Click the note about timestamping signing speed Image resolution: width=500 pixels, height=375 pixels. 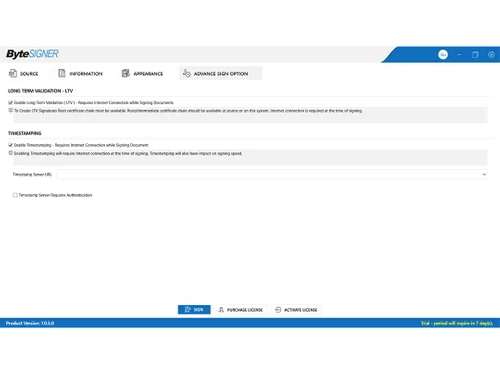tap(128, 153)
